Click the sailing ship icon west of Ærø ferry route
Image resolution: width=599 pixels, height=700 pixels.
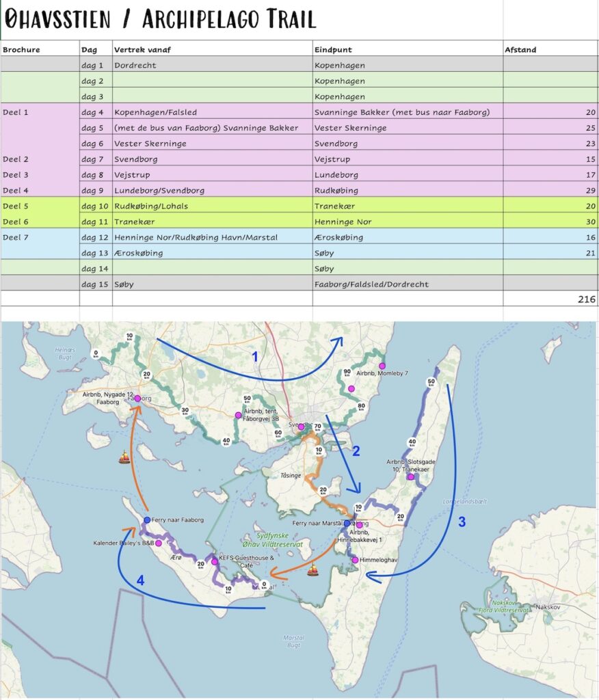124,457
